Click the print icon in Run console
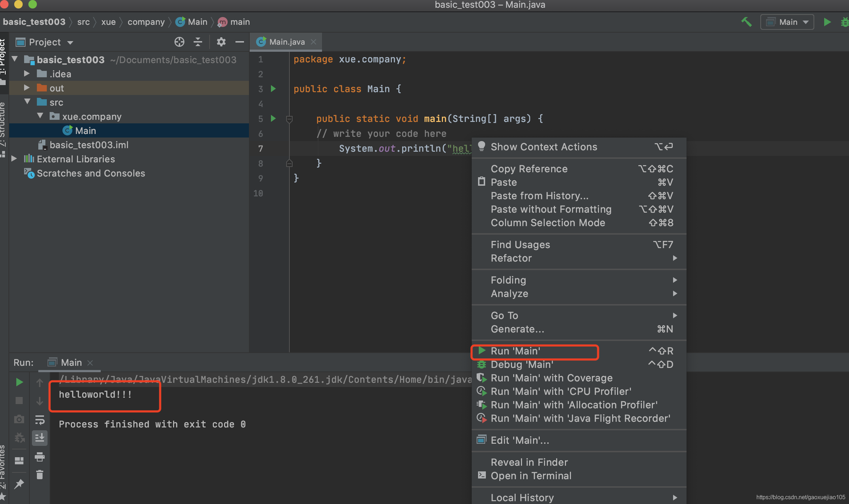Screen dimensions: 849x504 point(40,457)
